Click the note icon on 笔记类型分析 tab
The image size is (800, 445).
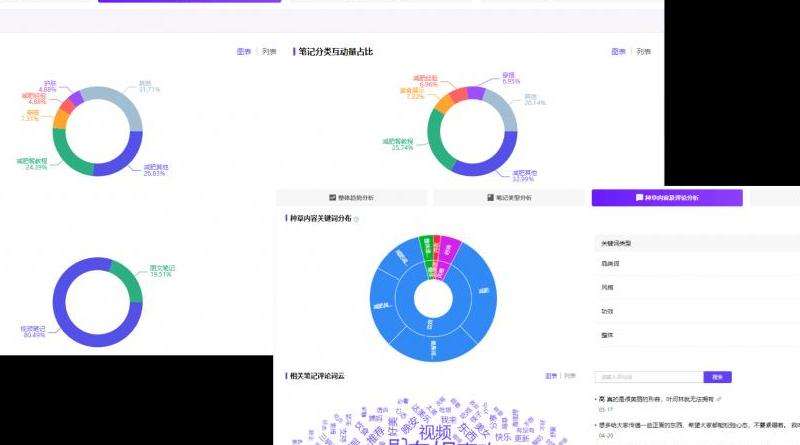click(490, 198)
